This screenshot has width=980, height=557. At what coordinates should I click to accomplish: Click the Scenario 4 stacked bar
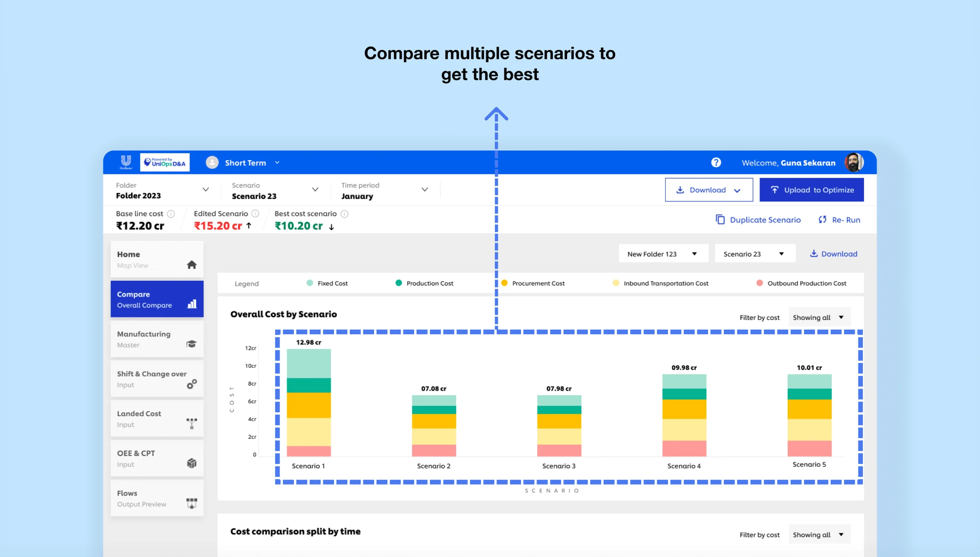684,415
